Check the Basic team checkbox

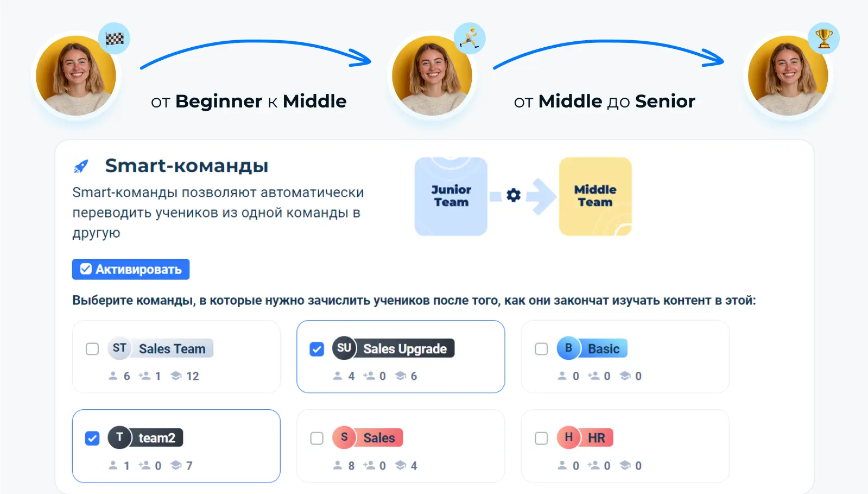pyautogui.click(x=541, y=349)
